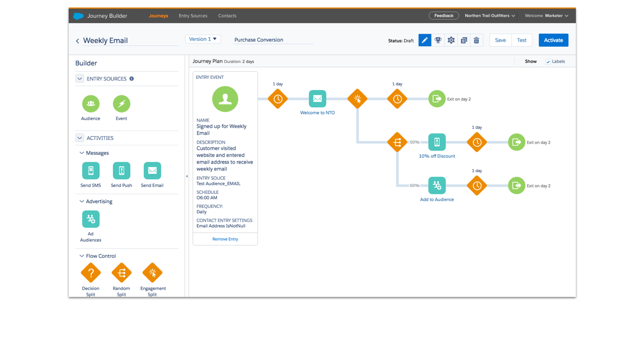Collapse the Messages subsection

(82, 153)
